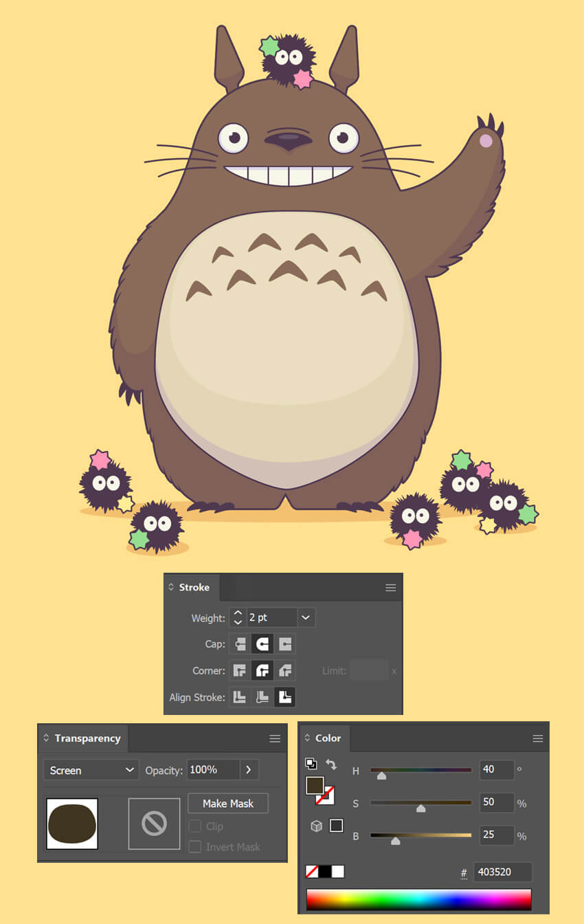Click the rainbow color spectrum bar
The width and height of the screenshot is (584, 924).
coord(418,899)
